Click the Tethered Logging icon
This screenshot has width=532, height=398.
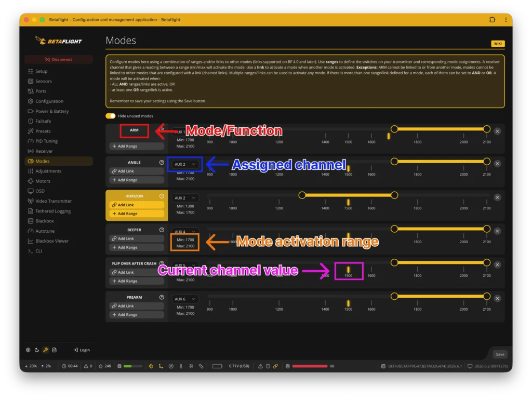[x=31, y=211]
